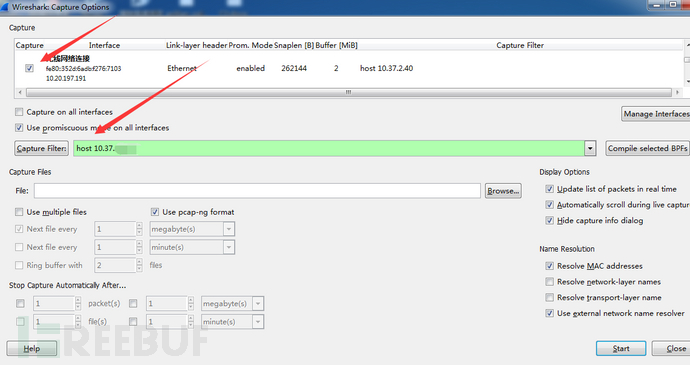Click the stop after megabyte(s) value field
This screenshot has width=690, height=365.
pyautogui.click(x=167, y=303)
